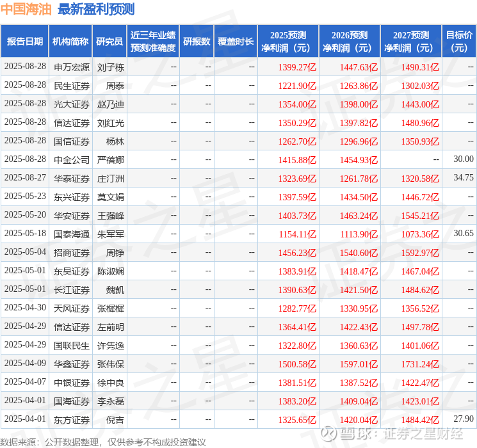
Task: Select analyst 刘红光
Action: (x=110, y=123)
